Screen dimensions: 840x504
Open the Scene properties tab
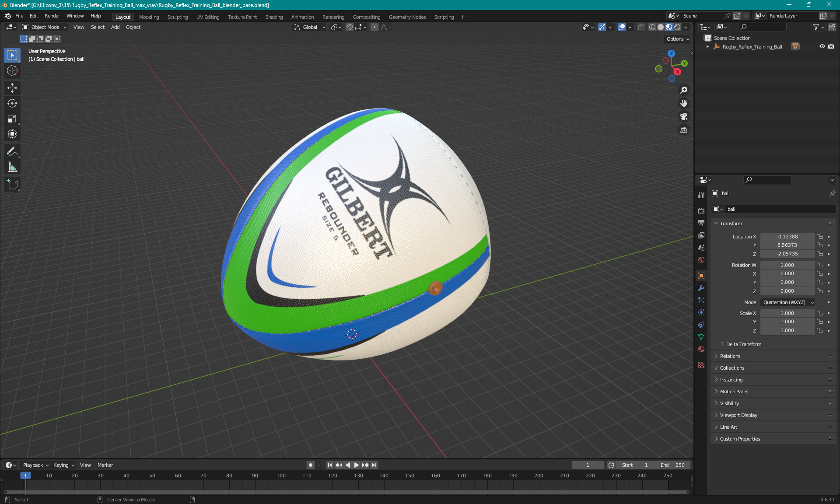point(701,247)
